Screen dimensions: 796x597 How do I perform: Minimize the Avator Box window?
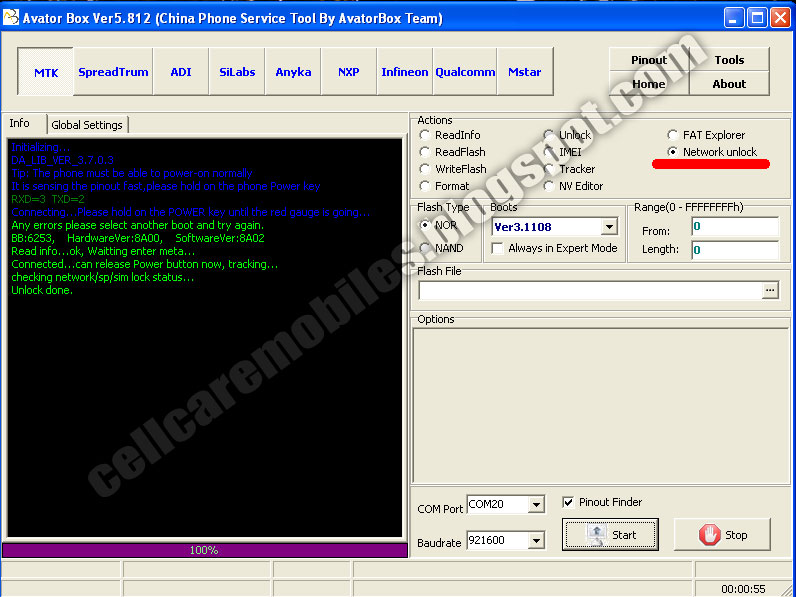pyautogui.click(x=733, y=18)
